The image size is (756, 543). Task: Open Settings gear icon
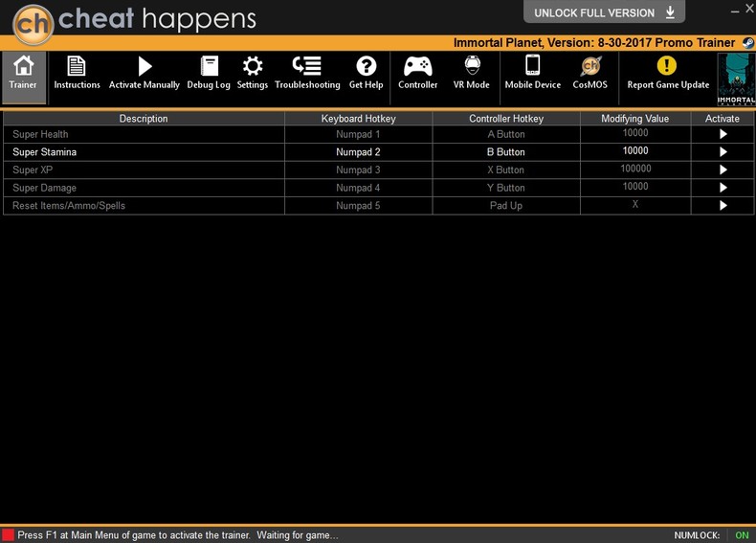coord(253,66)
